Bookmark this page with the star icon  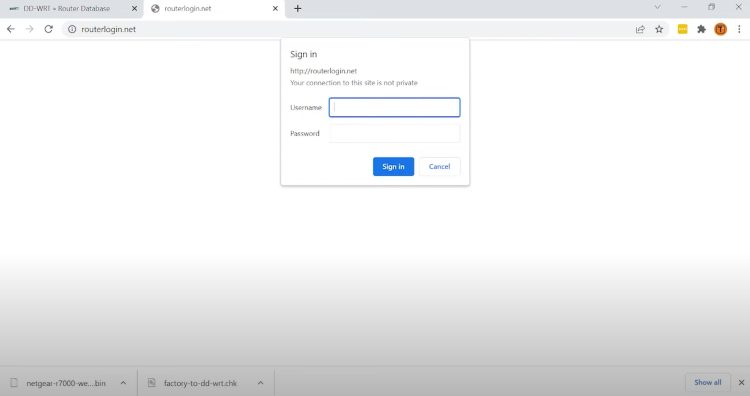coord(659,29)
